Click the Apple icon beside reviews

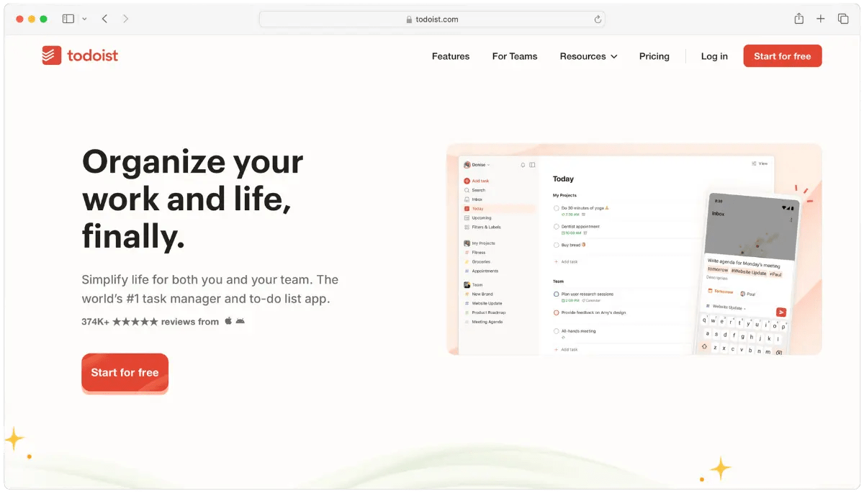[228, 321]
